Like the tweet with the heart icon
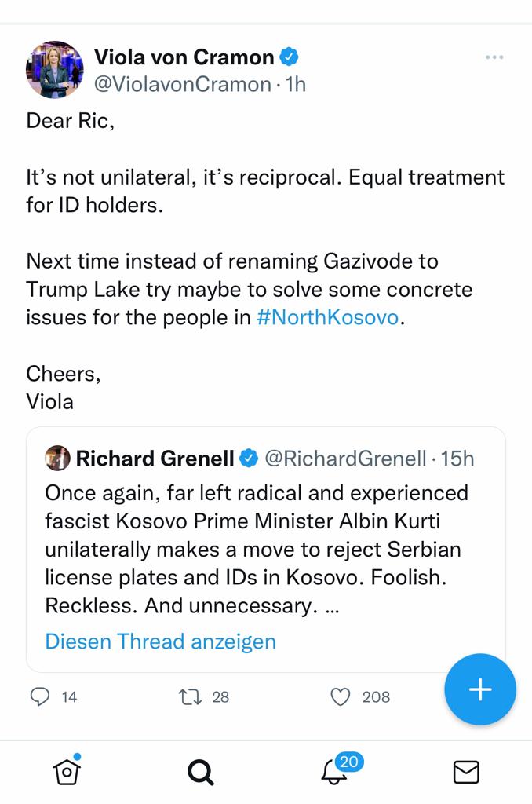Image resolution: width=532 pixels, height=804 pixels. (340, 696)
